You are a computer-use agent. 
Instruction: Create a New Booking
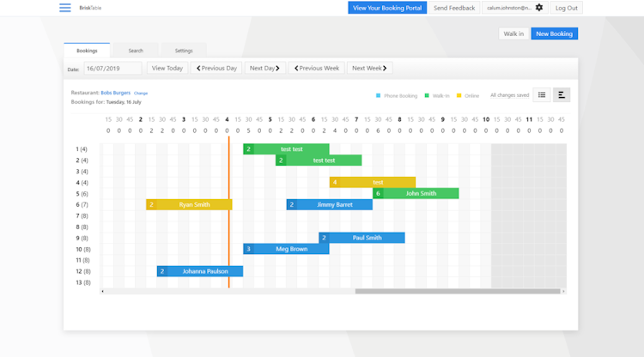click(x=554, y=33)
